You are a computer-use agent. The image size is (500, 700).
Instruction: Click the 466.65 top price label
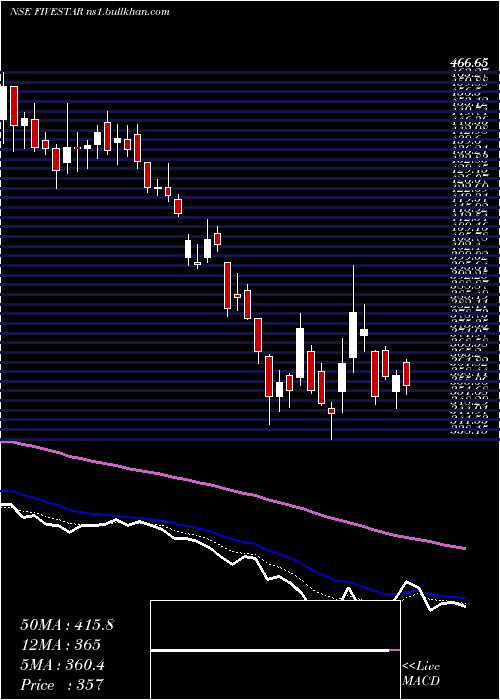(x=468, y=65)
